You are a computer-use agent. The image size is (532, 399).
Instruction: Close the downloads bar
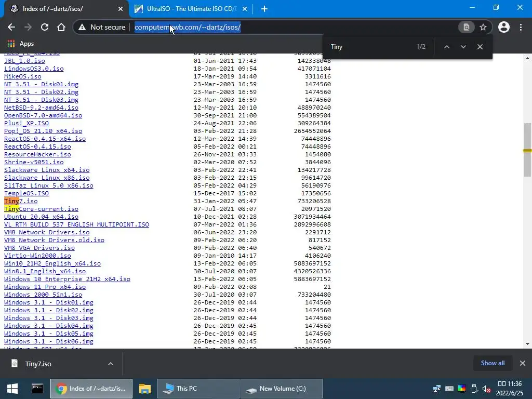pos(523,363)
